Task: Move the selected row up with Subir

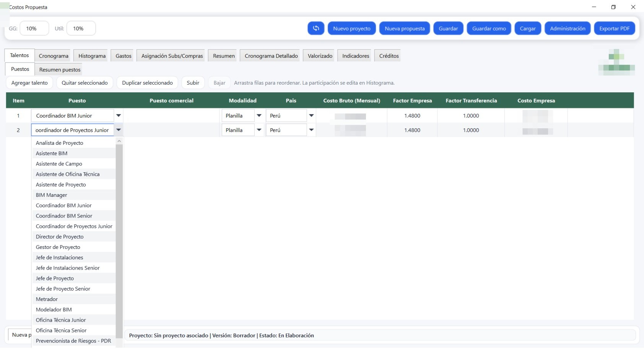Action: pos(193,82)
